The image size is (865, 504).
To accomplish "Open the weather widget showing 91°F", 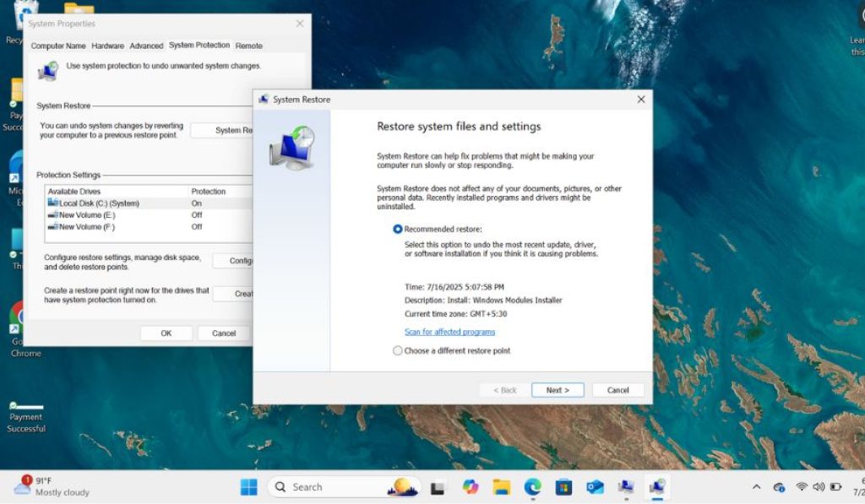I will pos(52,486).
